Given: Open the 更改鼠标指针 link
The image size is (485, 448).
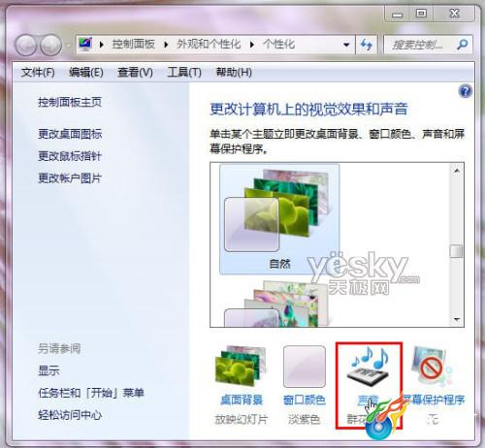Looking at the screenshot, I should coord(70,156).
